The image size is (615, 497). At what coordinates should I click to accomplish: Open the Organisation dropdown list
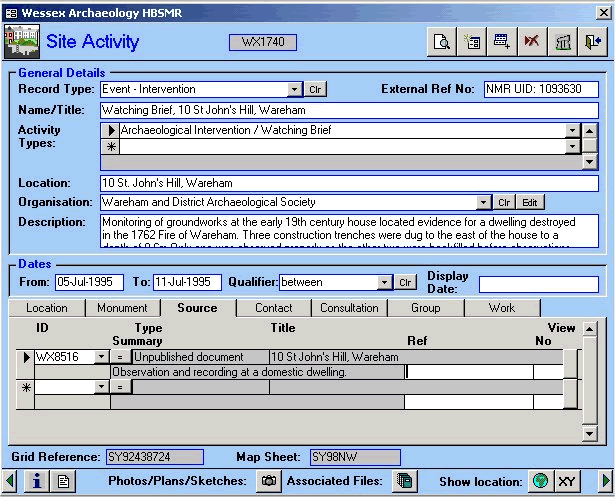point(484,202)
